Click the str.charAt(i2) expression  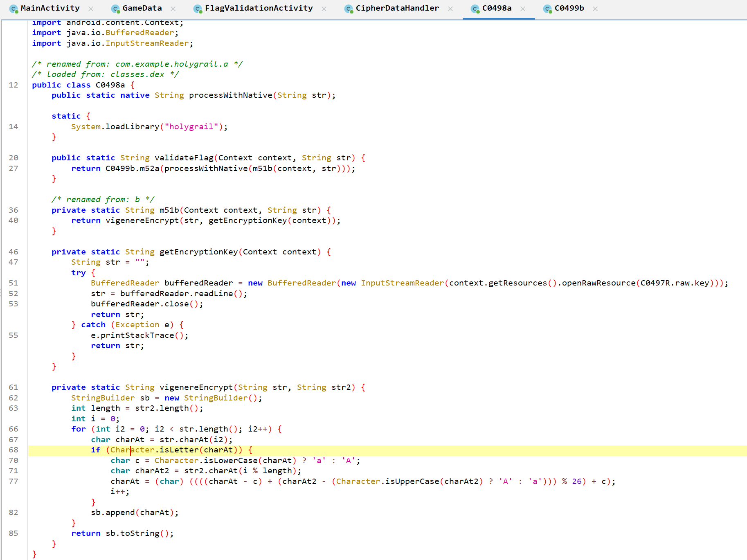click(x=194, y=439)
